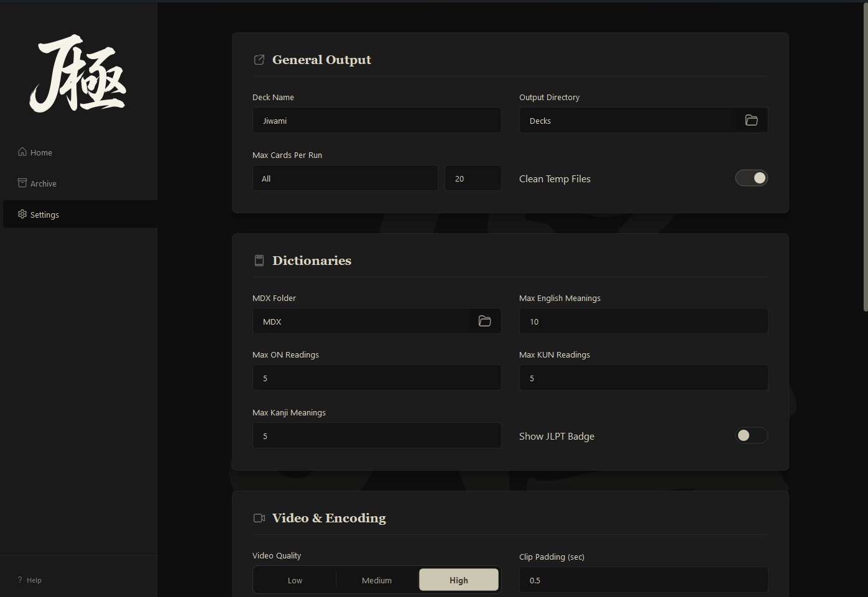868x597 pixels.
Task: Click the Video & Encoding camera icon
Action: pyautogui.click(x=259, y=517)
